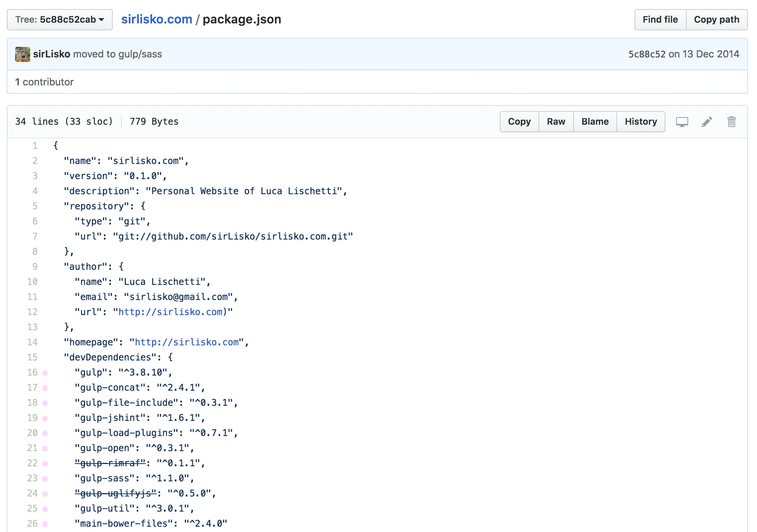This screenshot has height=532, width=757.
Task: Click the 'moved to gulp/sass' commit message
Action: click(x=118, y=54)
